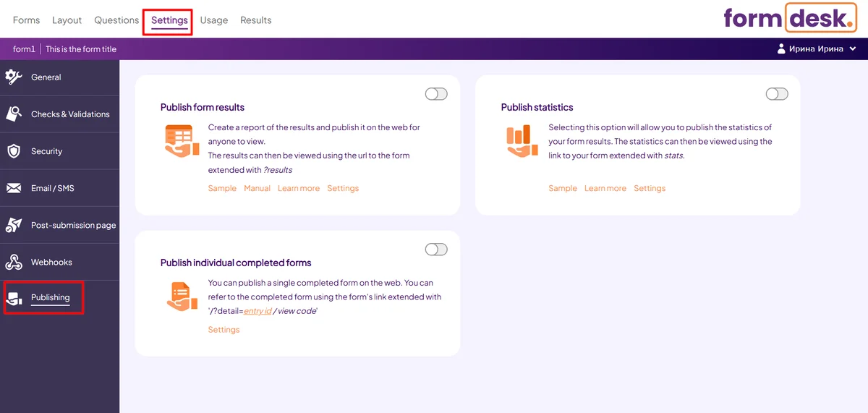Screen dimensions: 868x413
Task: Click the Checks & Validations sidebar icon
Action: coord(14,114)
